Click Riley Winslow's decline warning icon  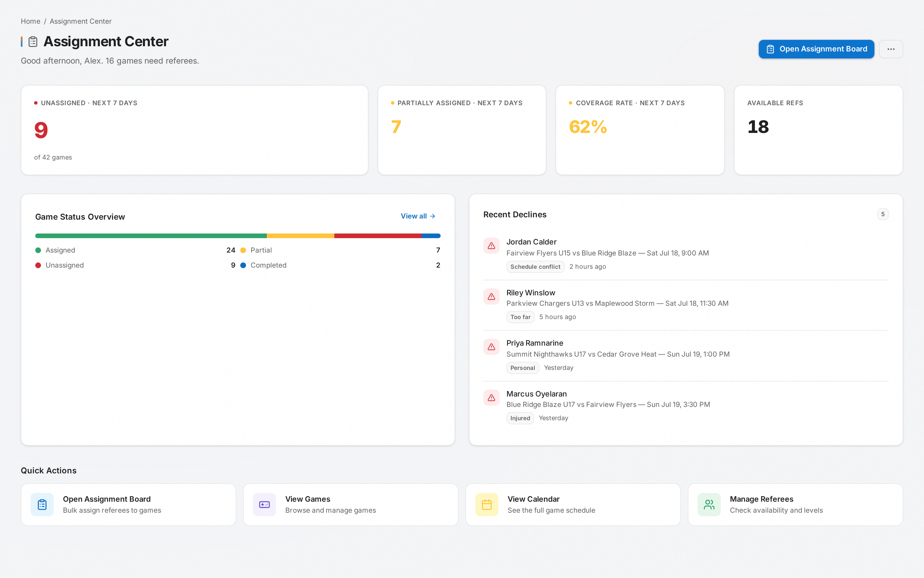tap(491, 297)
